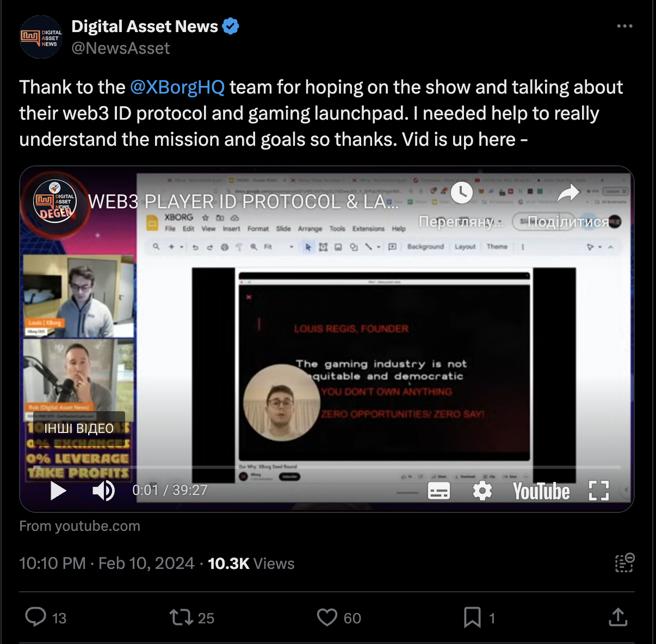Open the three-dot more options menu

point(624,26)
